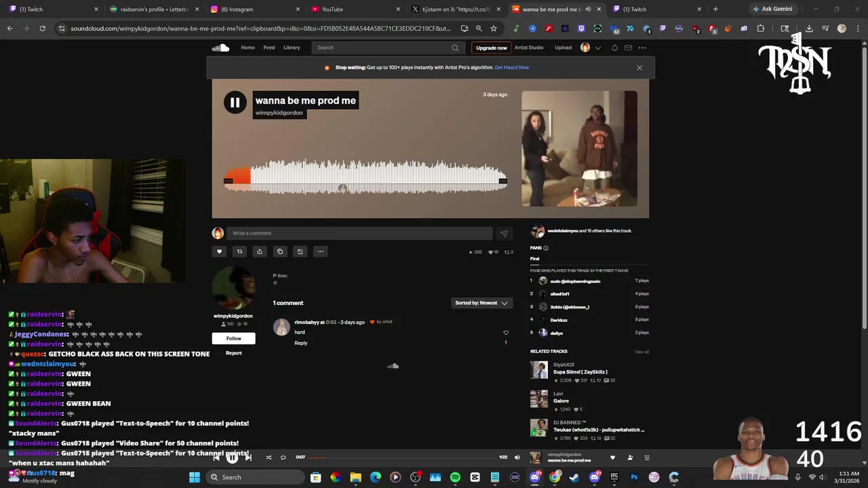This screenshot has width=868, height=488.
Task: Toggle repeat in the bottom player
Action: [x=283, y=457]
